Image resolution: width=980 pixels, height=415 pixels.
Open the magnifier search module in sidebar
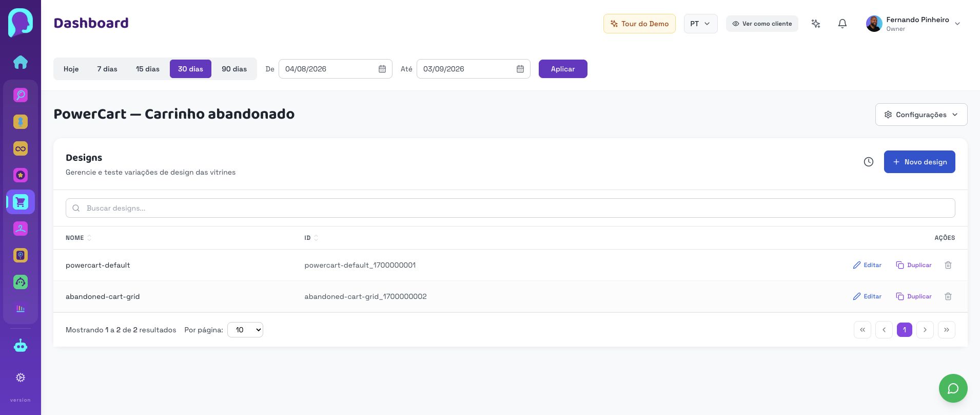coord(21,95)
